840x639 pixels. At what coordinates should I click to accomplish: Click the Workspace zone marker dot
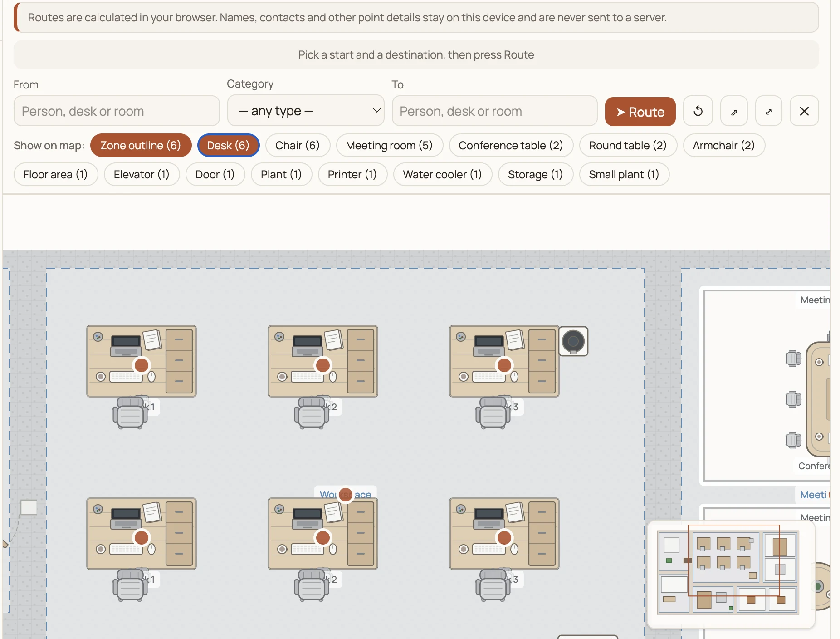[346, 495]
